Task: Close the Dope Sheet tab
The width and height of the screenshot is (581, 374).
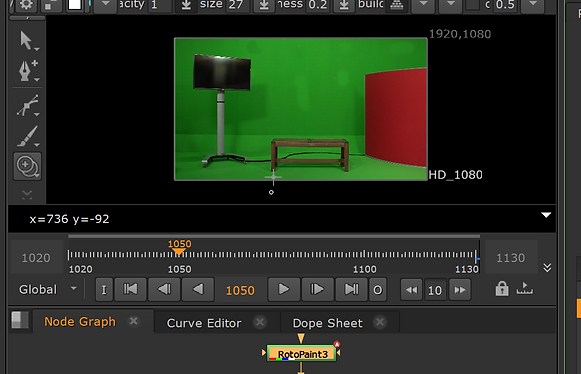Action: [380, 322]
